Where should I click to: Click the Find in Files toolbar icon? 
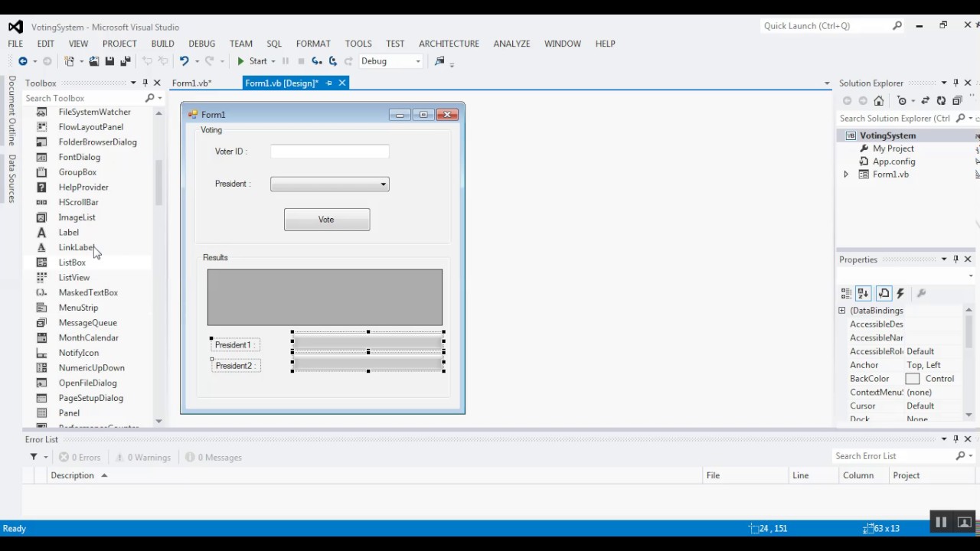pyautogui.click(x=439, y=61)
